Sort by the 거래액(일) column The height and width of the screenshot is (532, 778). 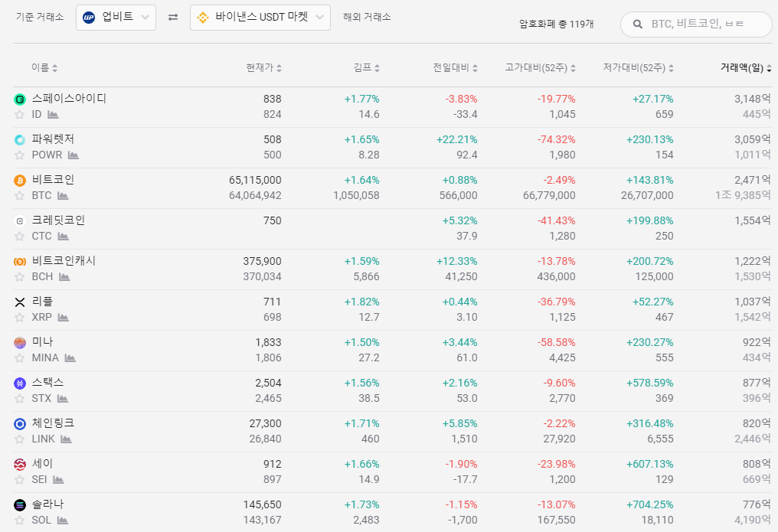[746, 68]
